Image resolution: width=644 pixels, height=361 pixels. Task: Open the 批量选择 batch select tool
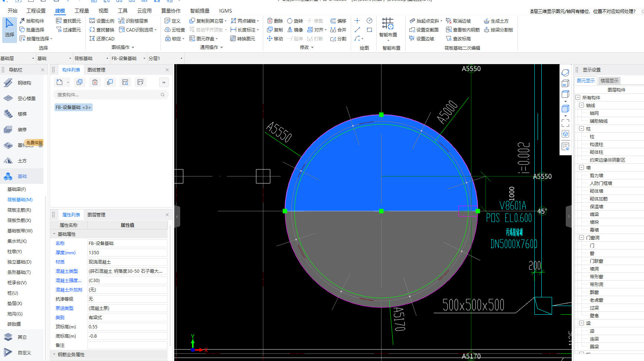pos(32,30)
